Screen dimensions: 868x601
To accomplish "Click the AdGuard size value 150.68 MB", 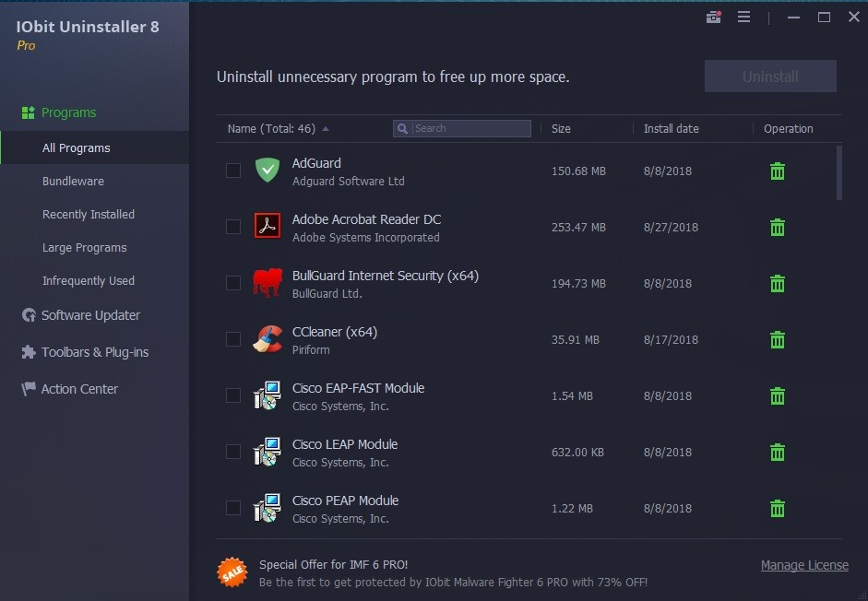I will [578, 171].
